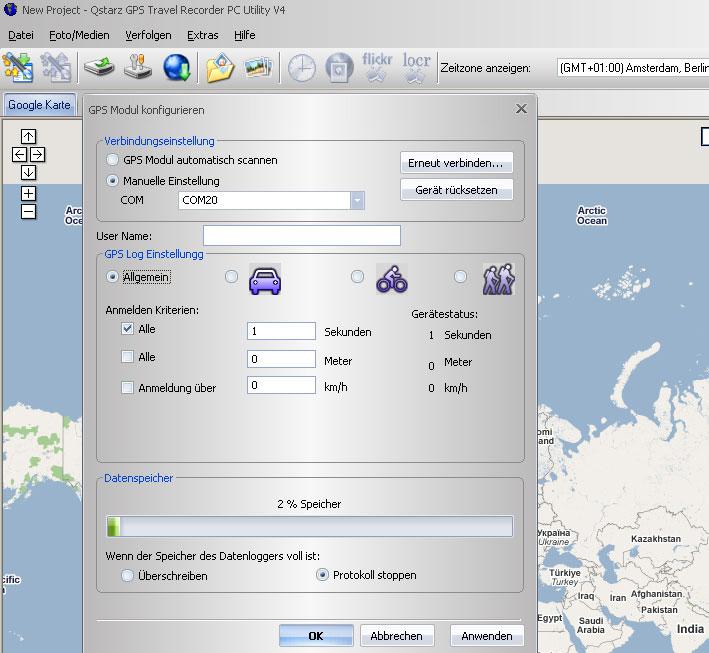This screenshot has height=653, width=709.
Task: Click the clock toolbar icon
Action: [301, 68]
